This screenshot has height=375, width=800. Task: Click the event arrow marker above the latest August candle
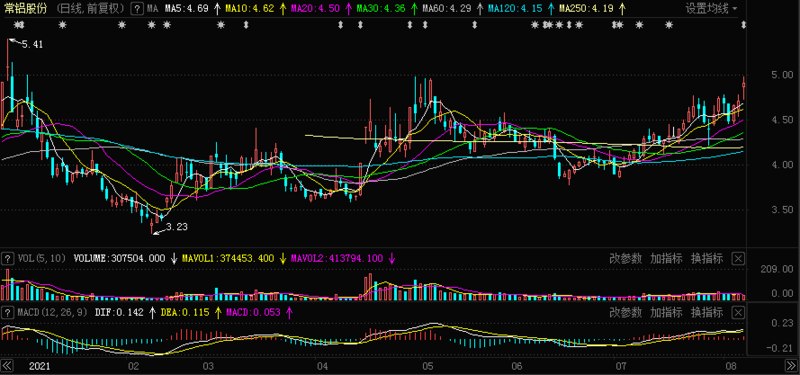(743, 24)
